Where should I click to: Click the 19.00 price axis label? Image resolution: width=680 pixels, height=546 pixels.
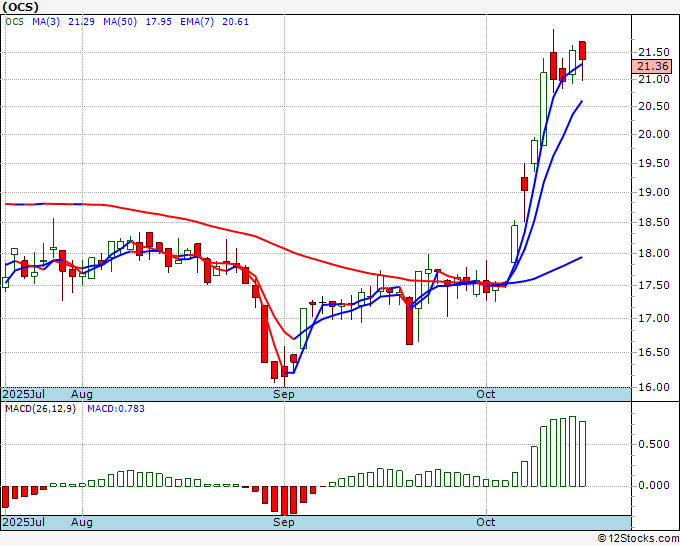coord(654,193)
